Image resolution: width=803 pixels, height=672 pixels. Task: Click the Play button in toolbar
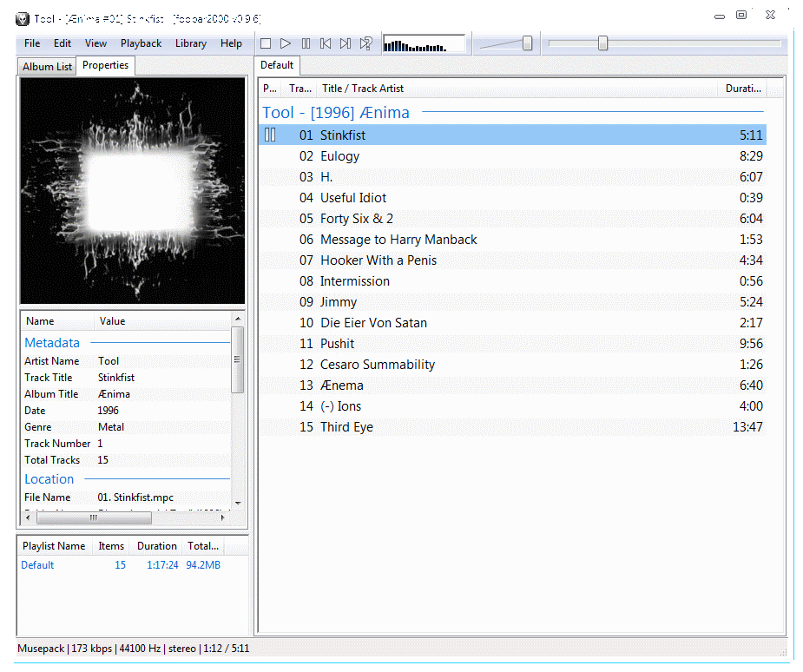click(x=286, y=43)
